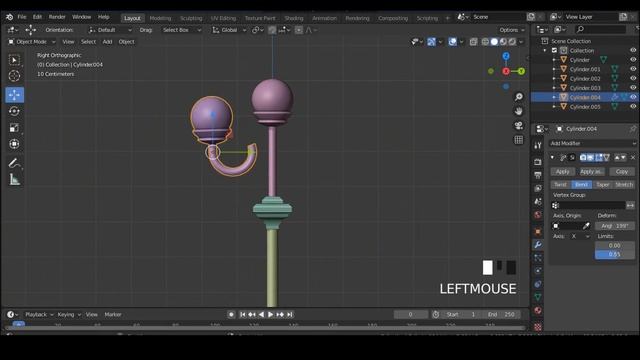Screen dimensions: 640x360
Task: Collapse the modifier panel triangle
Action: pos(552,158)
